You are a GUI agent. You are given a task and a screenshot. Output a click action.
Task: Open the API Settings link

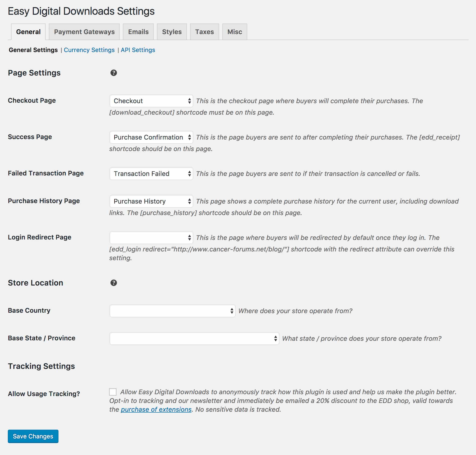point(138,50)
